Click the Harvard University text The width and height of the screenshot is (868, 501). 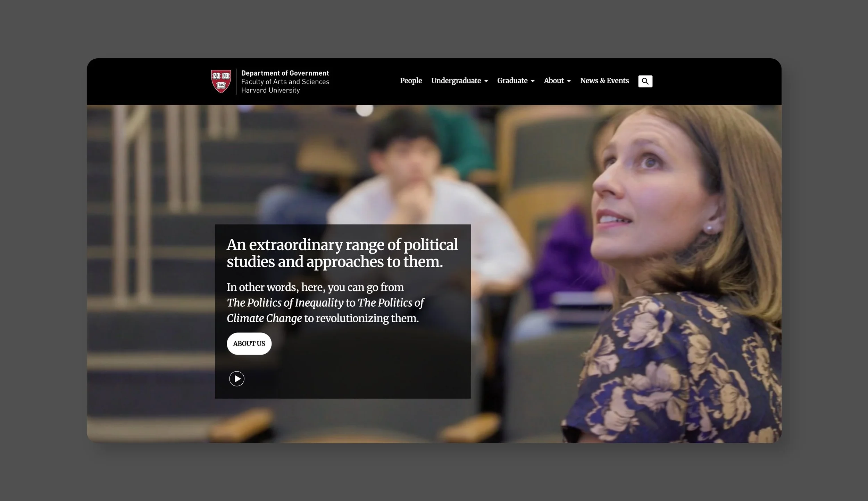270,90
